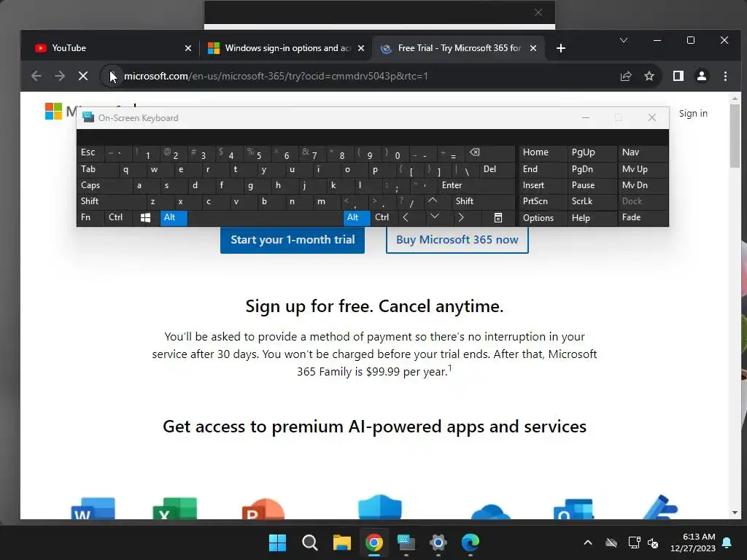Image resolution: width=747 pixels, height=560 pixels.
Task: Bookmark this tab with the star icon
Action: (x=649, y=76)
